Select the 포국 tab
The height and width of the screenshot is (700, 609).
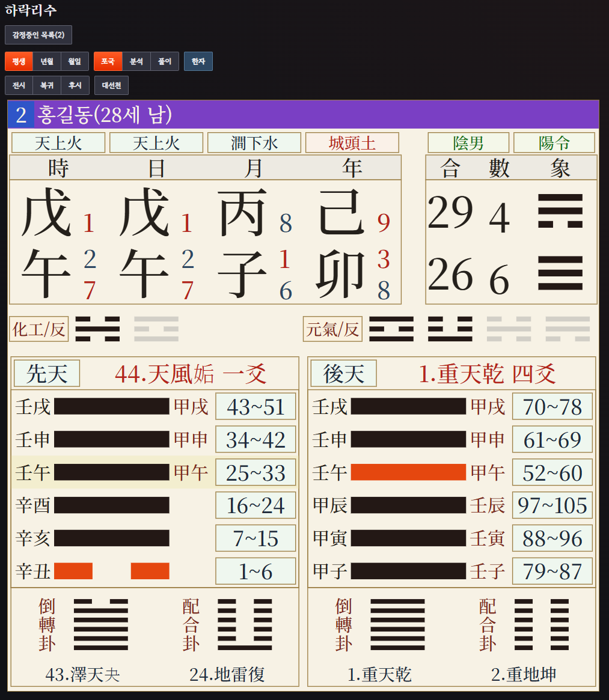pyautogui.click(x=108, y=61)
